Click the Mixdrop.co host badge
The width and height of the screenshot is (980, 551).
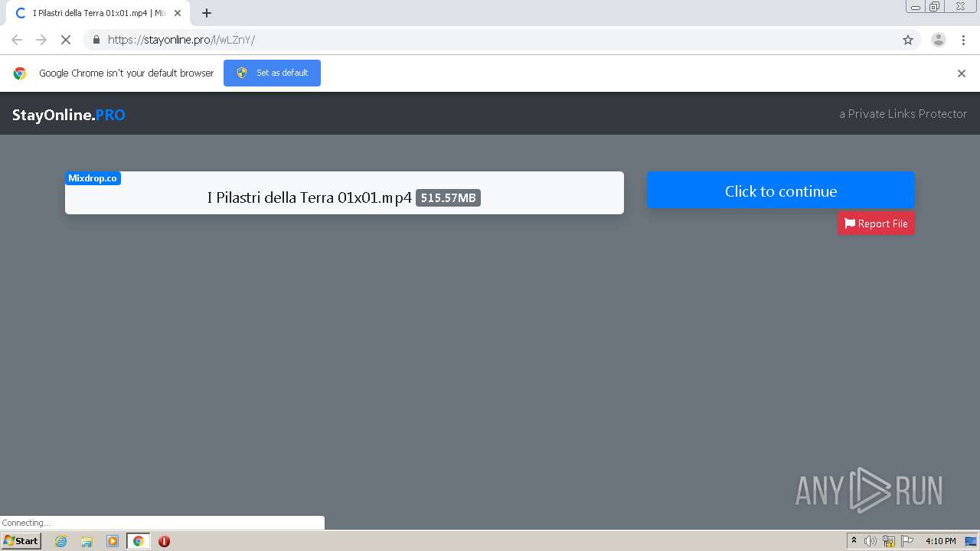pos(93,178)
